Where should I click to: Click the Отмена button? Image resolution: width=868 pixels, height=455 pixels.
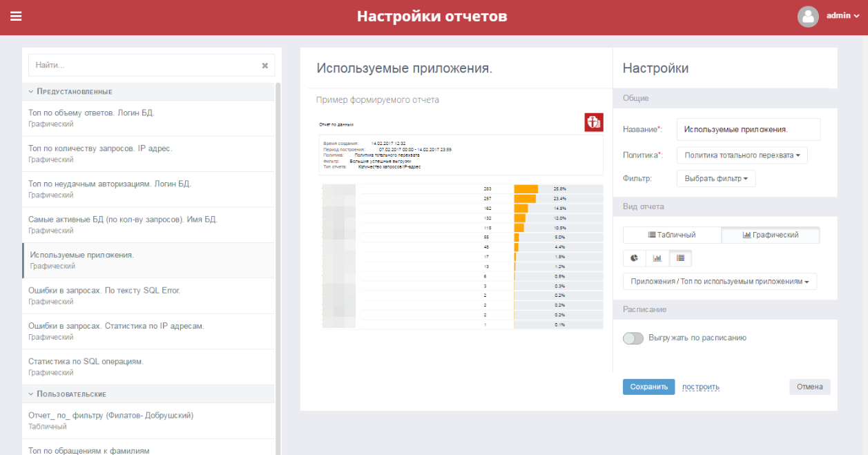click(x=810, y=387)
